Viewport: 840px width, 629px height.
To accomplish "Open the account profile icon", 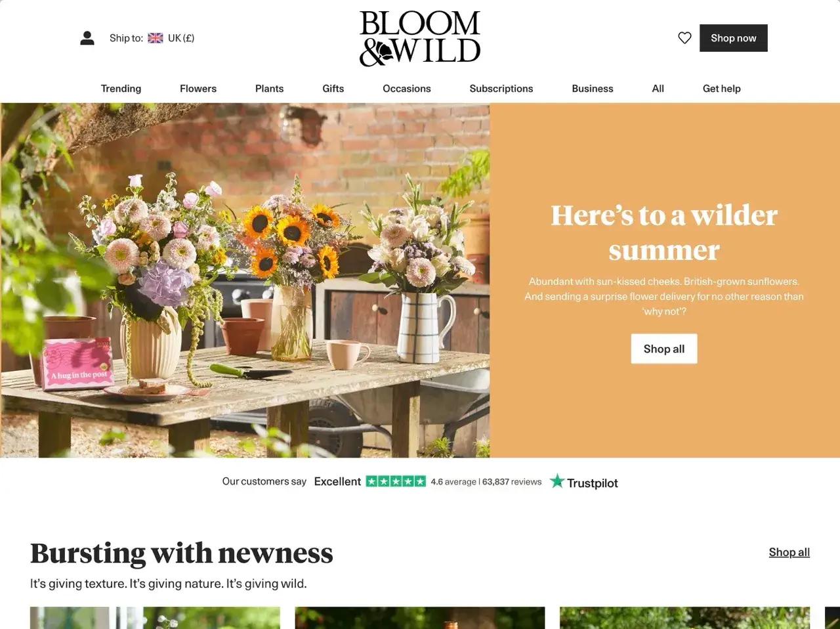I will coord(87,38).
